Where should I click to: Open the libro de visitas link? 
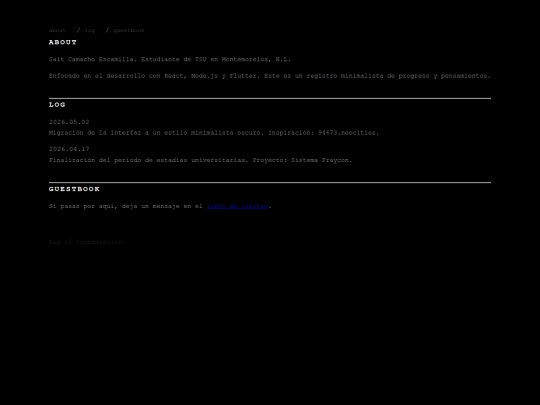point(237,206)
